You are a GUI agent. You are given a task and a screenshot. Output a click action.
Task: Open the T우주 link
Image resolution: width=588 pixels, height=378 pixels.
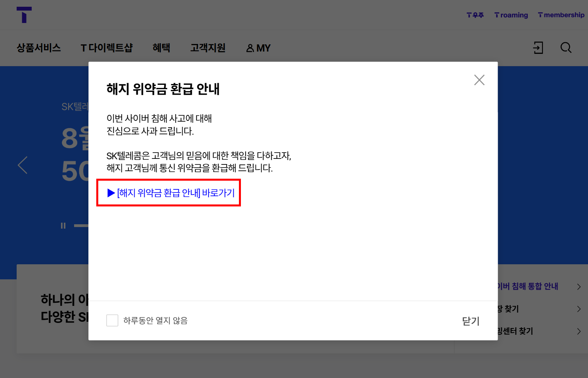pyautogui.click(x=475, y=15)
